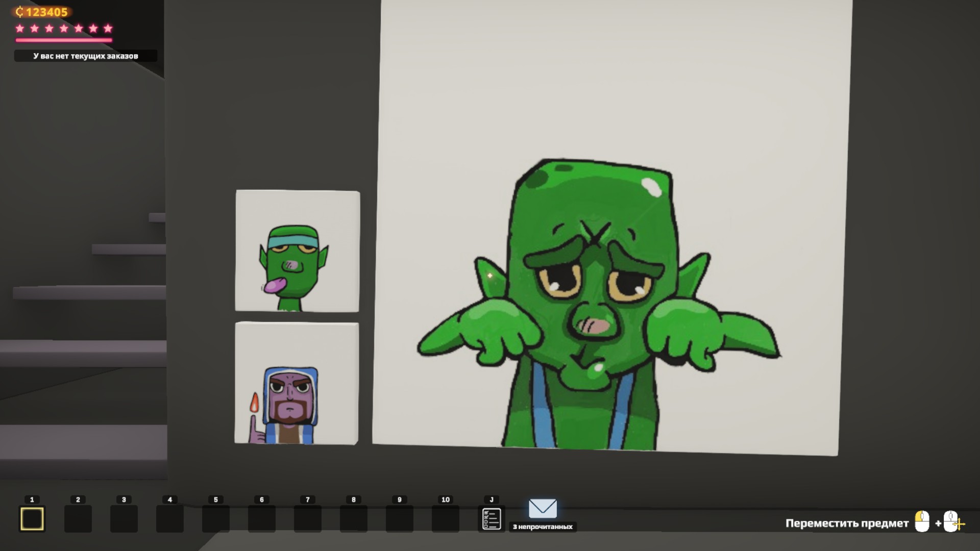Select hotbar slot 7
This screenshot has width=980, height=551.
pos(308,519)
